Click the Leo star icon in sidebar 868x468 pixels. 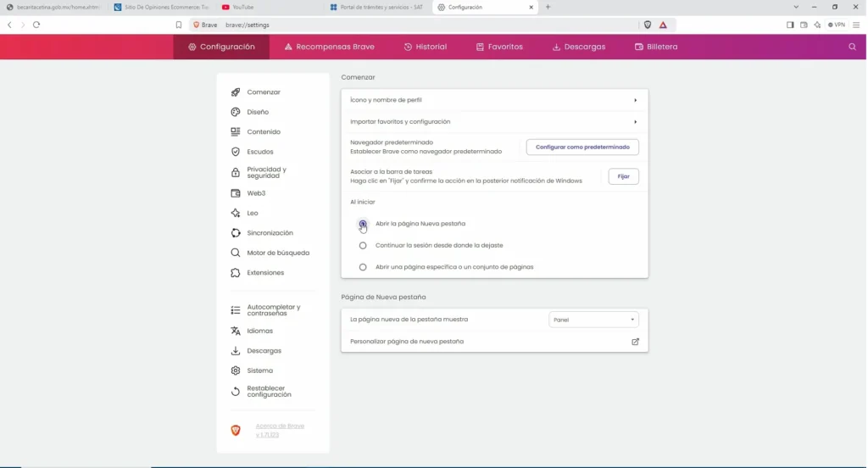(x=236, y=214)
